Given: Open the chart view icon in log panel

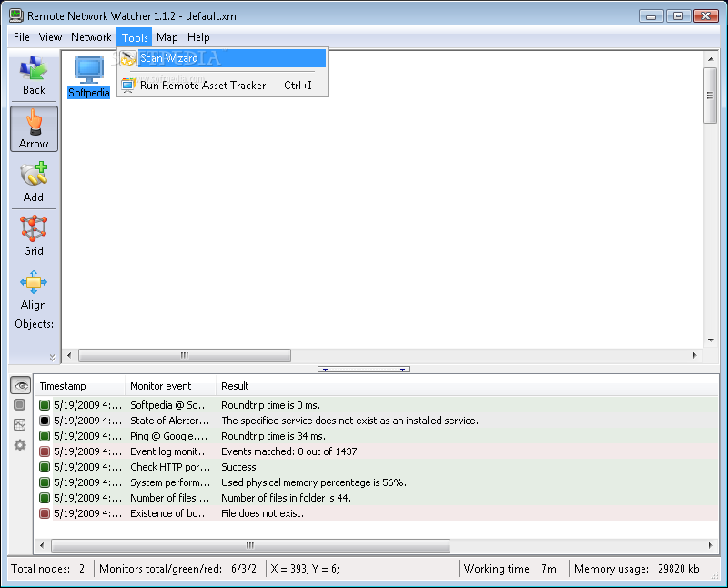Looking at the screenshot, I should tap(19, 424).
